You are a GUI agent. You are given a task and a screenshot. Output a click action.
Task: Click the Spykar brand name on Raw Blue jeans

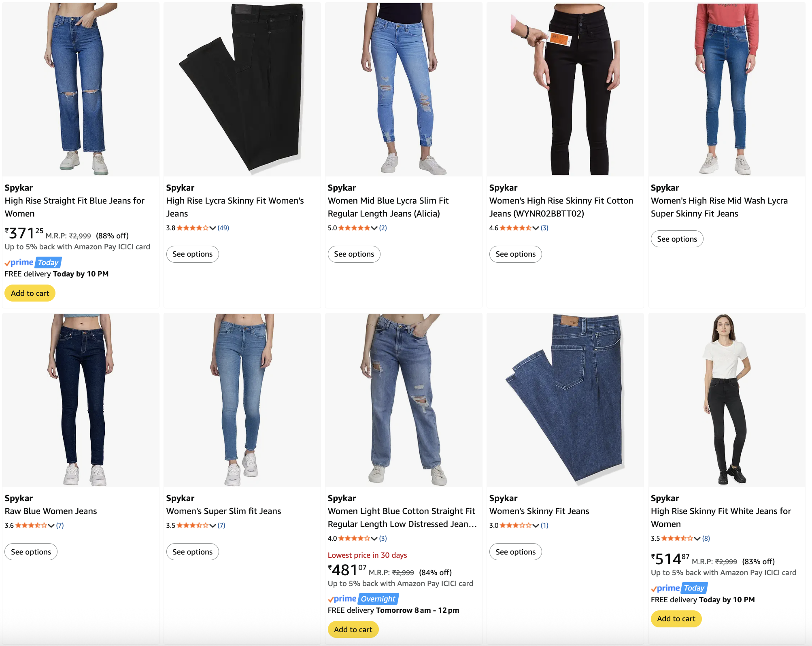(x=18, y=498)
